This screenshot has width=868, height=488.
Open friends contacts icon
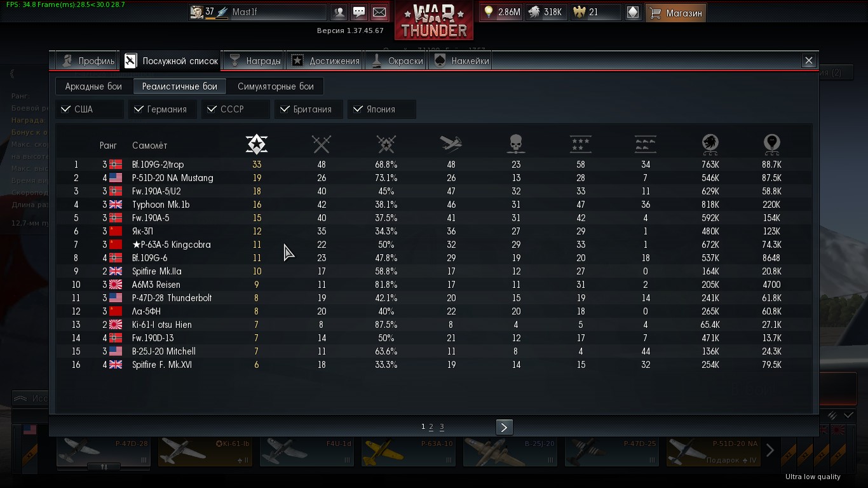point(339,12)
